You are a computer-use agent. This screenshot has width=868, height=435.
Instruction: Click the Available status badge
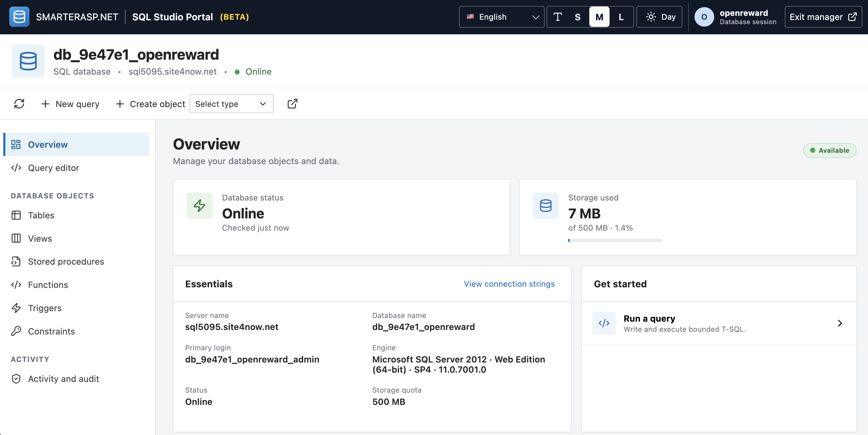pos(830,150)
